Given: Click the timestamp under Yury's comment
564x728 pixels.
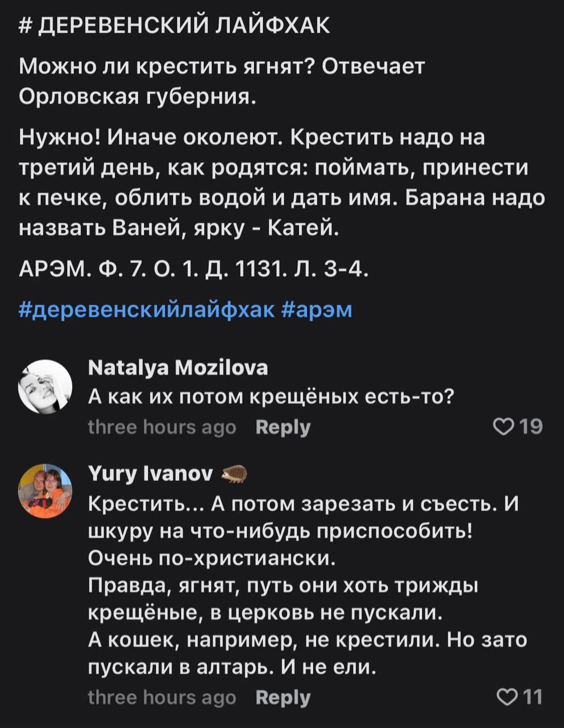Looking at the screenshot, I should 162,697.
